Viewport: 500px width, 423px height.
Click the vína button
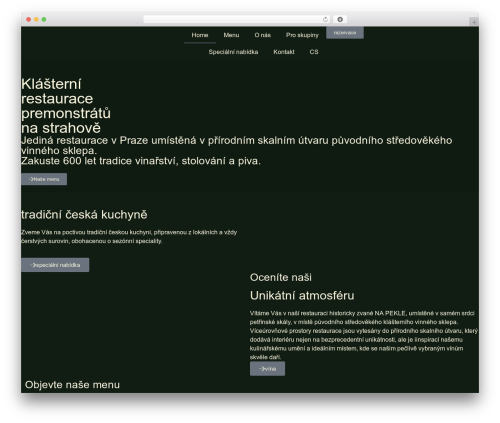pyautogui.click(x=267, y=369)
